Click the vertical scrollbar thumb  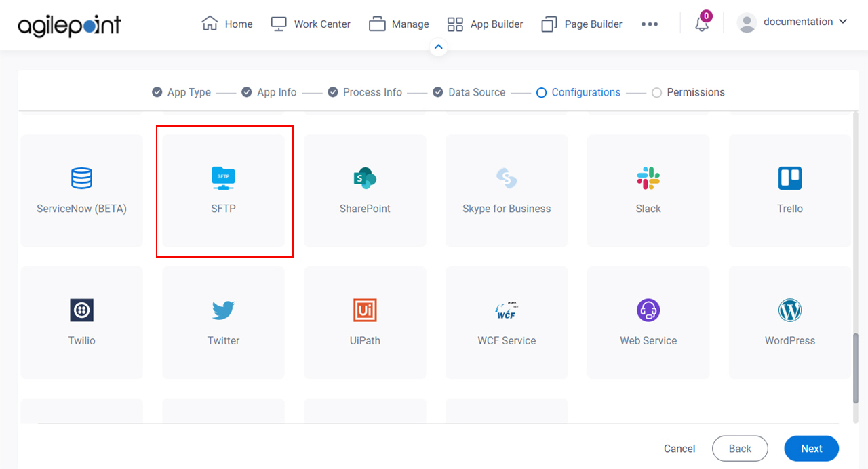point(855,367)
